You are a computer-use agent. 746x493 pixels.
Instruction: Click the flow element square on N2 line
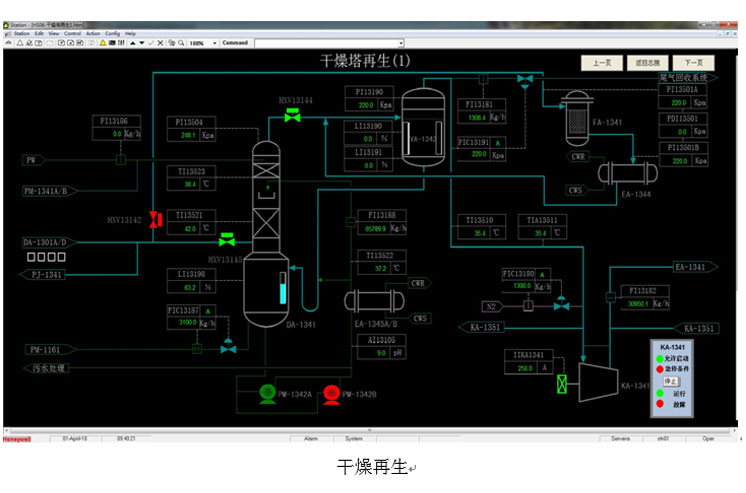(528, 306)
